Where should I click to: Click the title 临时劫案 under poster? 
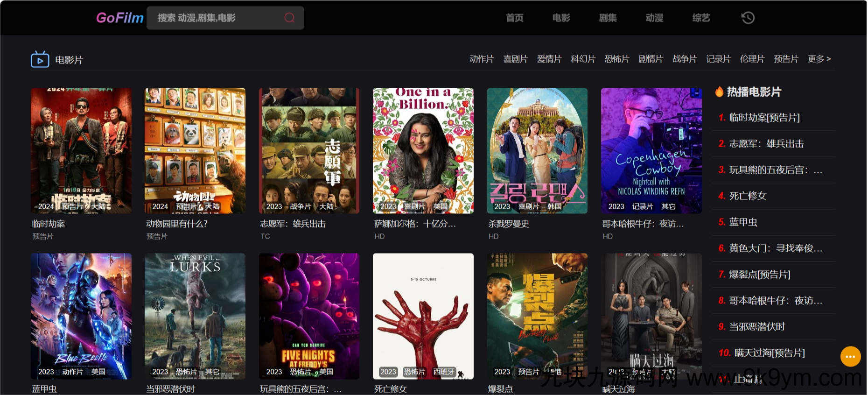coord(49,224)
